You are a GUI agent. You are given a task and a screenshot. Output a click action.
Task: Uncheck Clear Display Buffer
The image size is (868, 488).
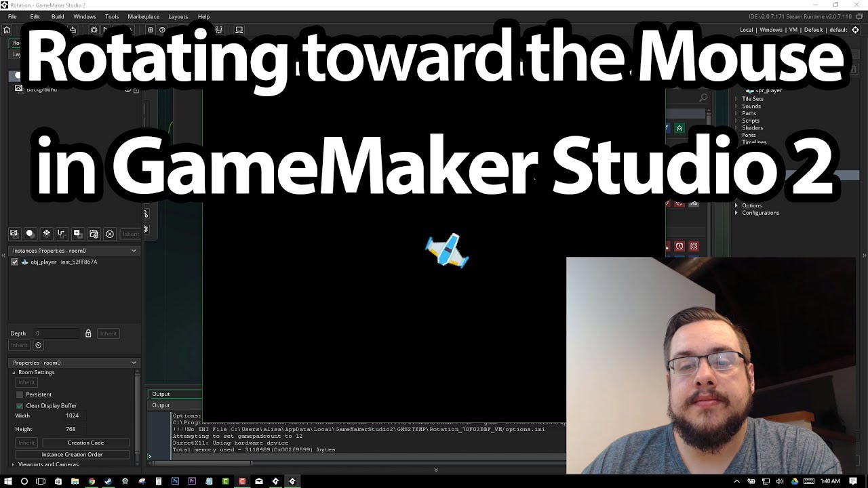[x=20, y=406]
